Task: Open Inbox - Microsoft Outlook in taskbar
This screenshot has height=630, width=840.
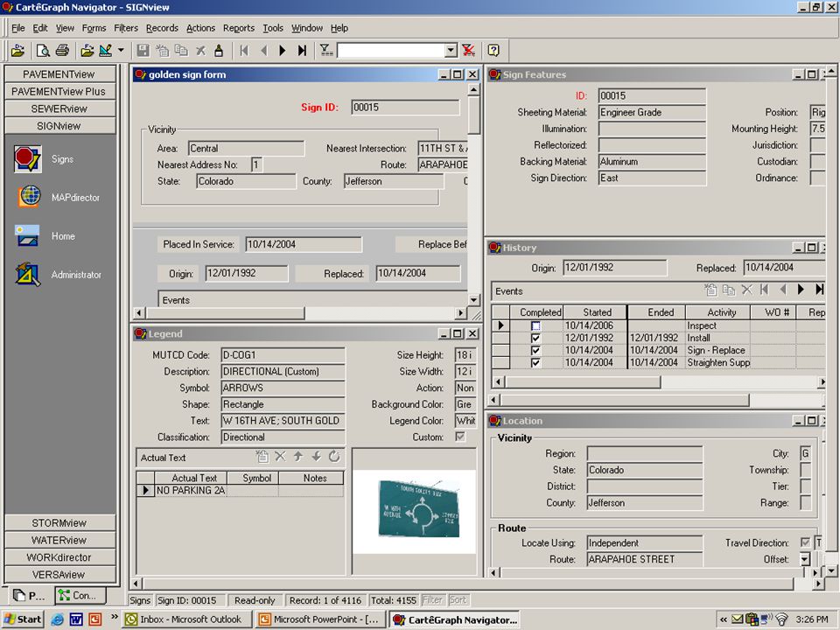Action: point(185,619)
